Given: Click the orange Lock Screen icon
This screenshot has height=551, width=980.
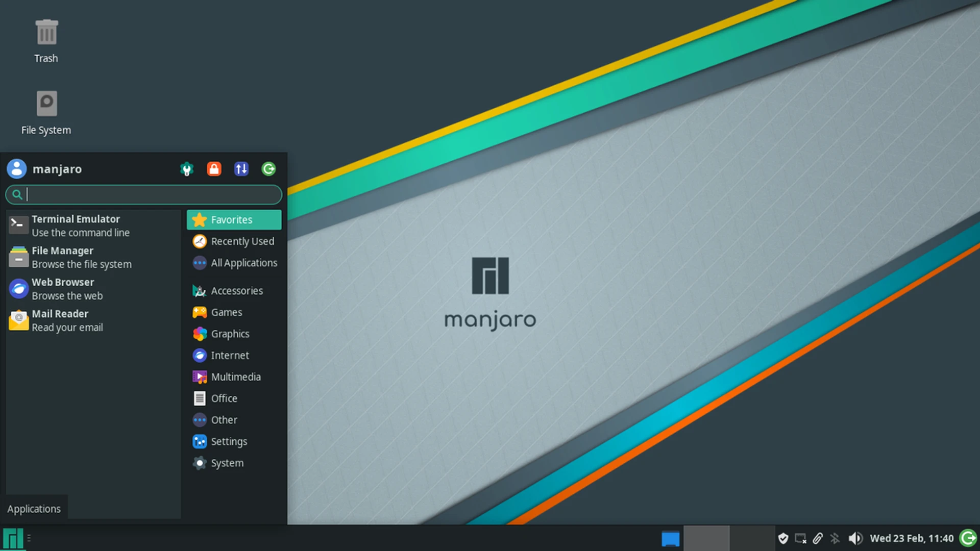Looking at the screenshot, I should [x=214, y=169].
